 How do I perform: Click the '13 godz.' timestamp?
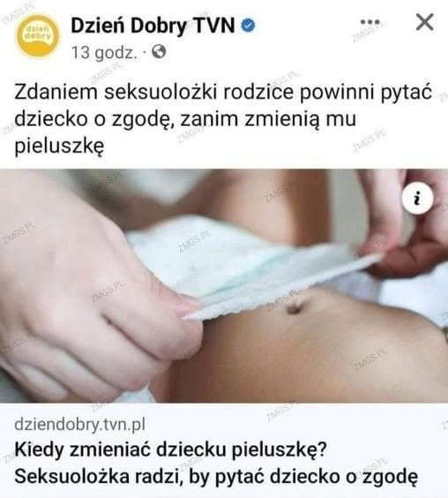pos(104,52)
